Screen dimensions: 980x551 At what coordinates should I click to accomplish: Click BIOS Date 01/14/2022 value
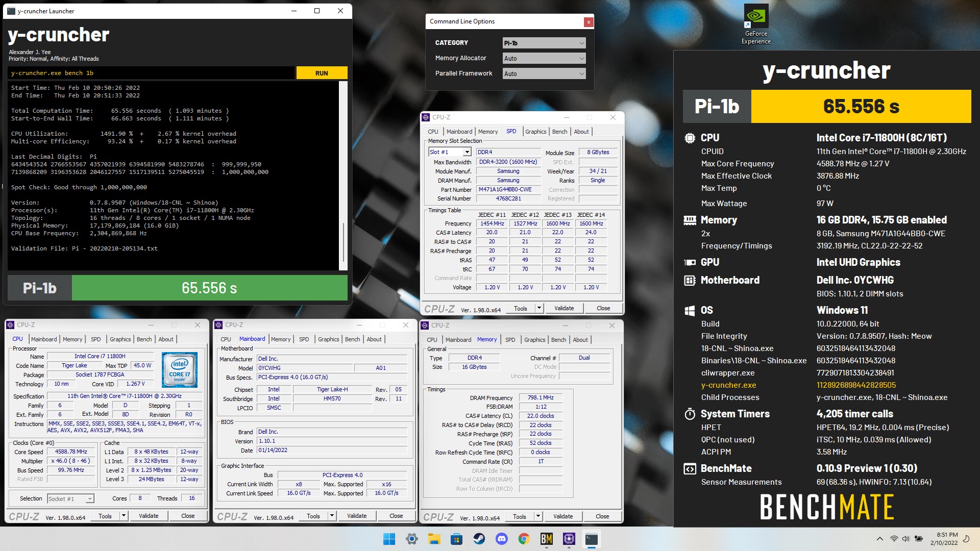coord(332,450)
